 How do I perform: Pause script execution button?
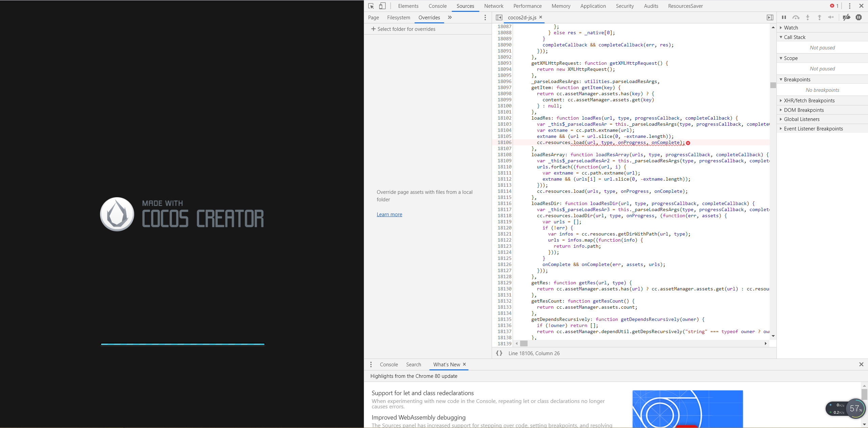[x=784, y=17]
